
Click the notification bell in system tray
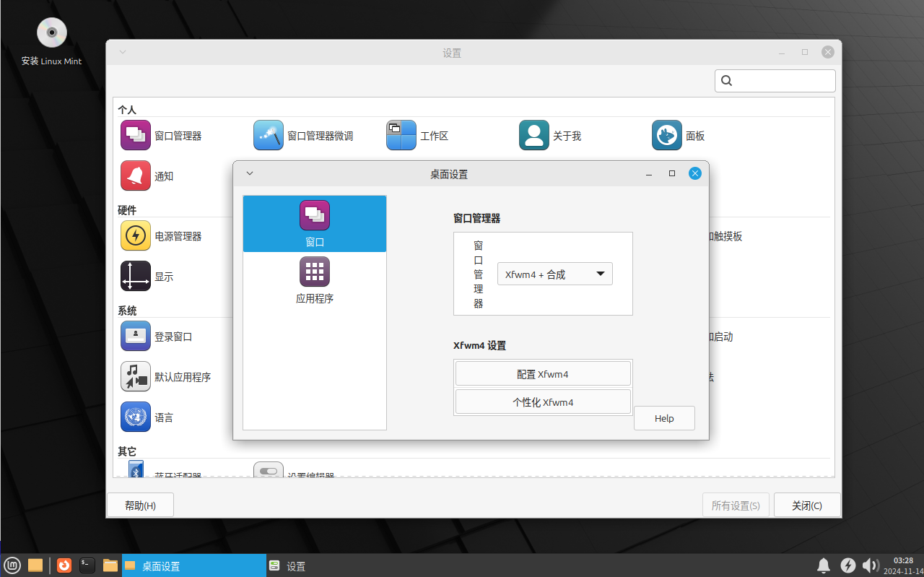[824, 565]
